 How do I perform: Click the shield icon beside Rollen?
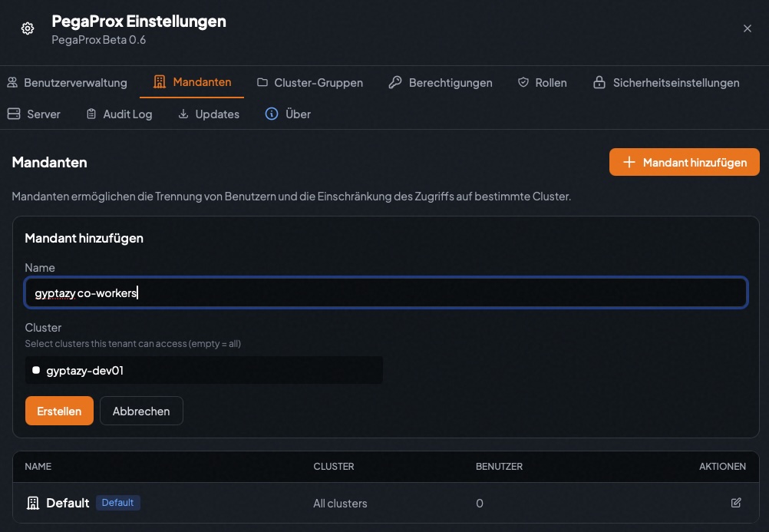(x=523, y=81)
